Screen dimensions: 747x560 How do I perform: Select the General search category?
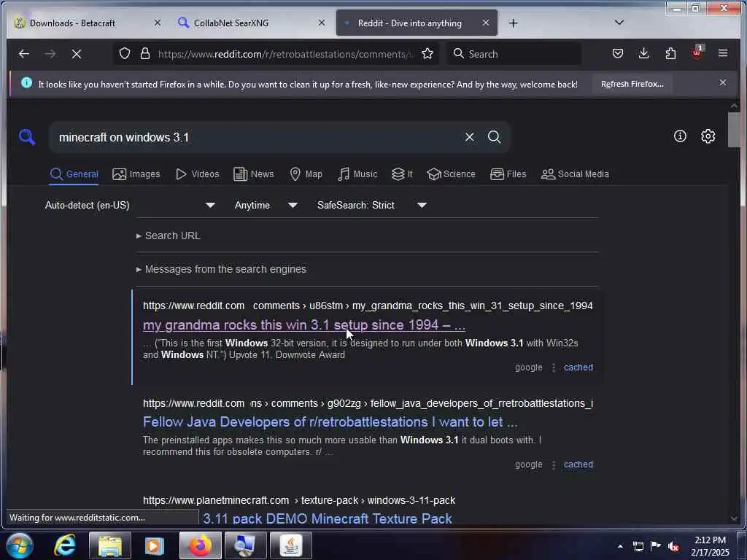click(74, 174)
